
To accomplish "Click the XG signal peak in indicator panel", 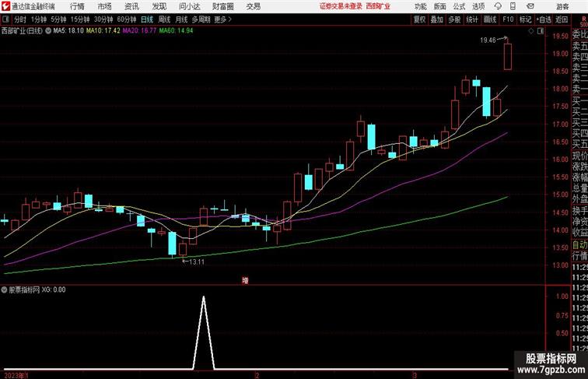I will 204,298.
